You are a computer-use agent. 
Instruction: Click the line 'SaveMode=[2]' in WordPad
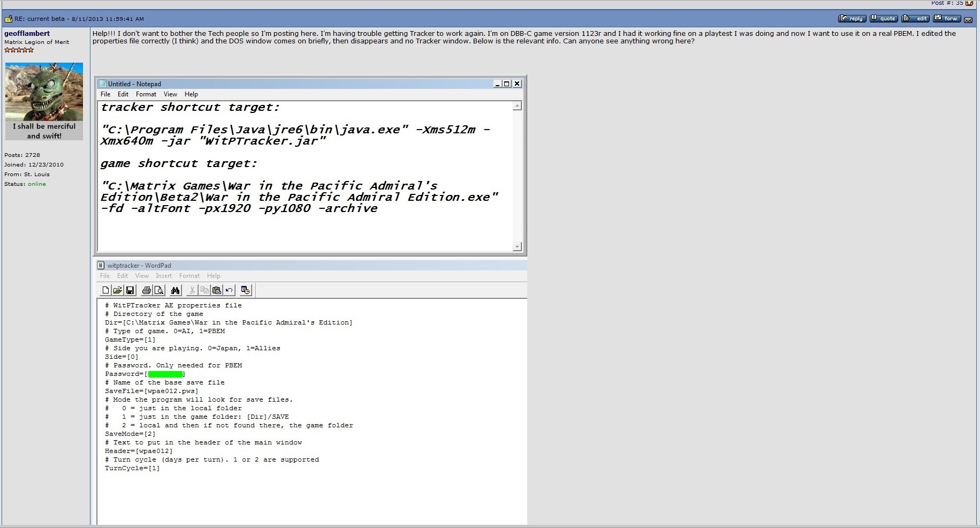coord(130,434)
